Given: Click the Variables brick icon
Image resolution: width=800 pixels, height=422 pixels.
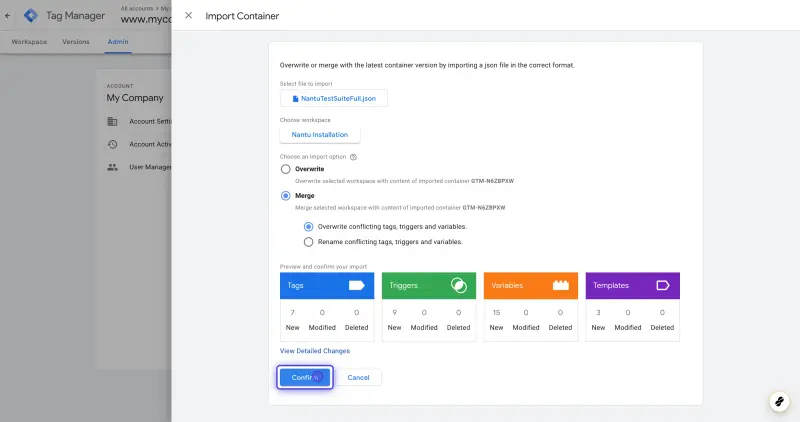Looking at the screenshot, I should [x=561, y=285].
